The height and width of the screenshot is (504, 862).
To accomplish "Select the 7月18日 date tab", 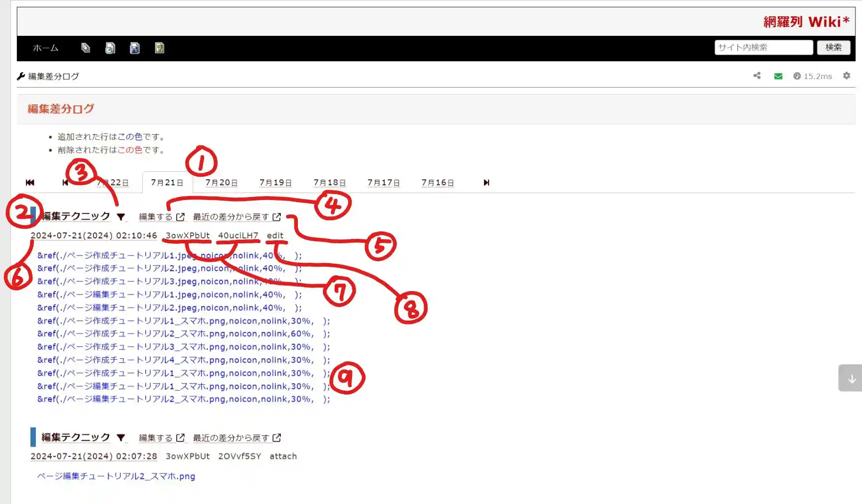I will 329,183.
